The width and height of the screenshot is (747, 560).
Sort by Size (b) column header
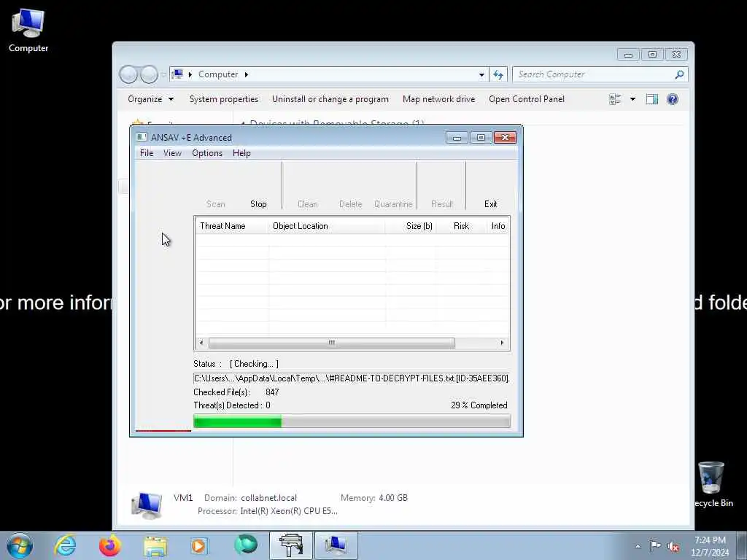coord(410,226)
